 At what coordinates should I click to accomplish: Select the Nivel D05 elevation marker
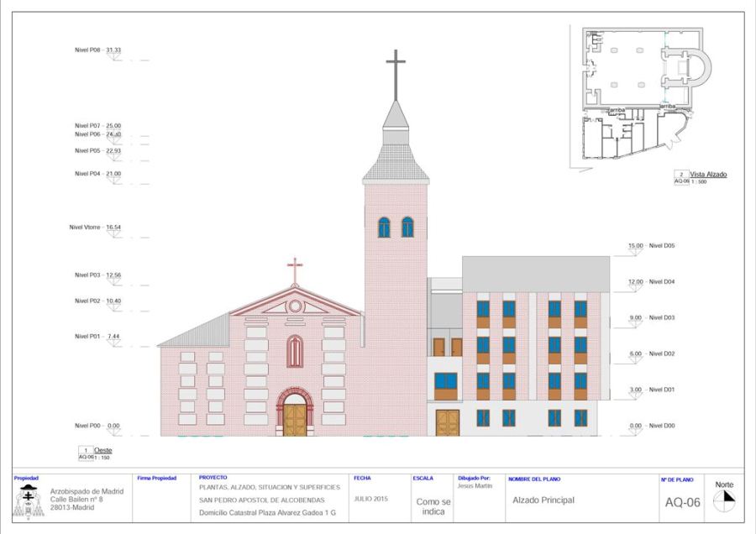pos(657,246)
